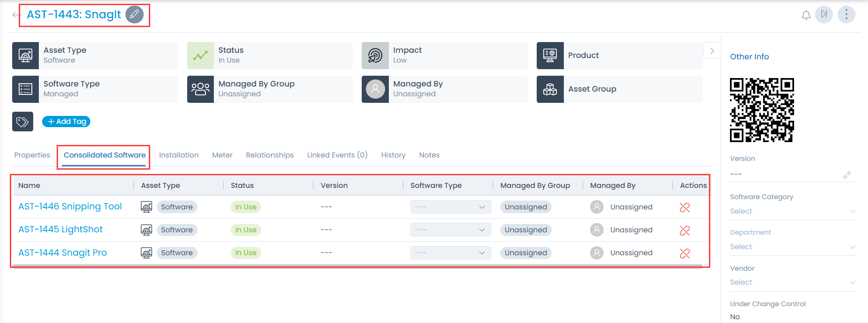Image resolution: width=868 pixels, height=323 pixels.
Task: Click the In Use status badge for Snagit Pro
Action: tap(246, 253)
